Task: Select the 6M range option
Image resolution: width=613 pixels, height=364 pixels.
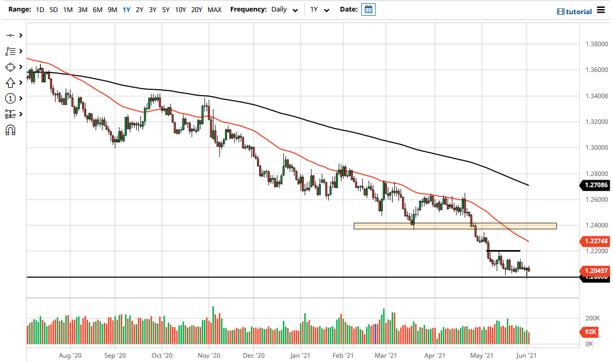Action: coord(97,9)
